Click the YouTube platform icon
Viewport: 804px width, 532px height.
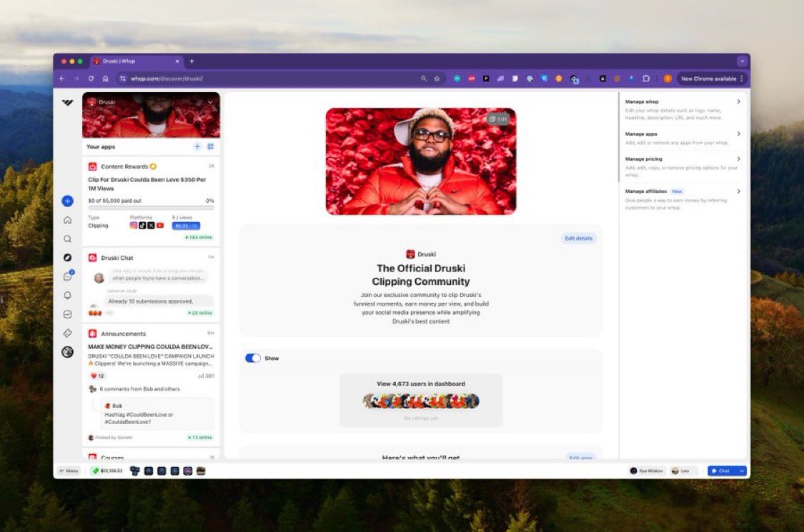click(x=160, y=226)
